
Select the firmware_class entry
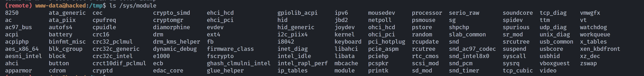(x=230, y=49)
